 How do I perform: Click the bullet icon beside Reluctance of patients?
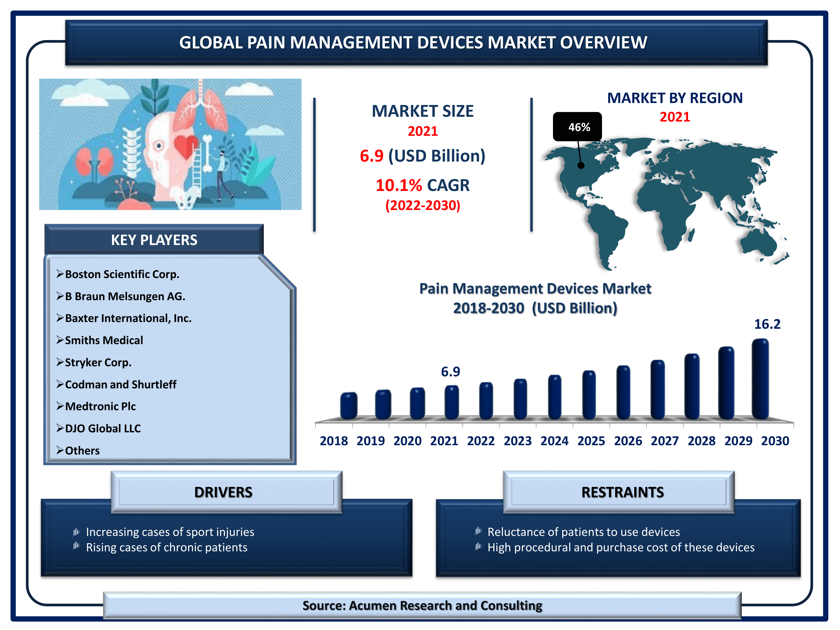[x=478, y=531]
